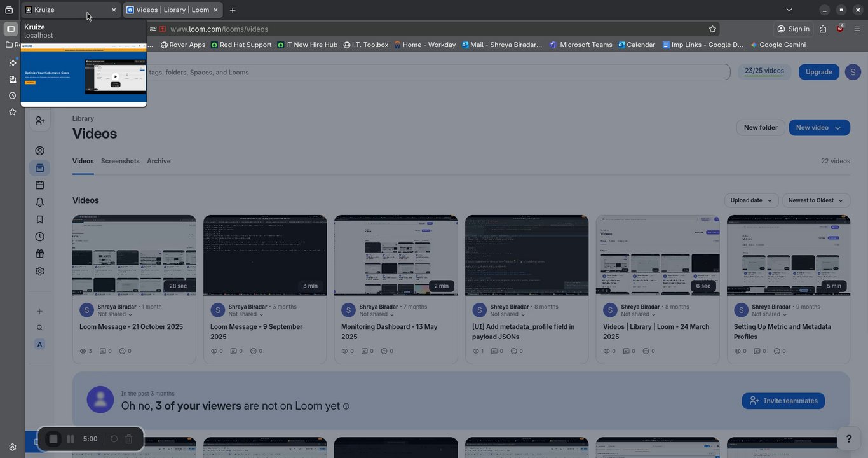Click the plus icon in Loom sidebar
This screenshot has width=868, height=458.
39,311
